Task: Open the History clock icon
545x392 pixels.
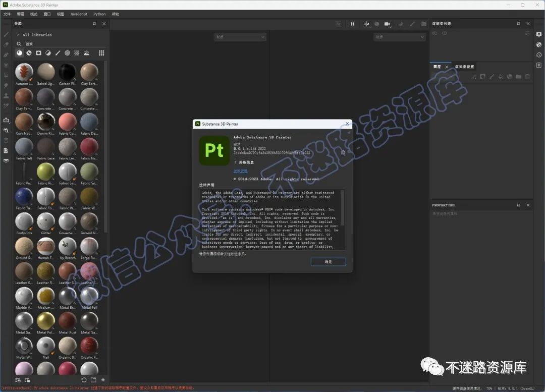Action: (x=539, y=55)
